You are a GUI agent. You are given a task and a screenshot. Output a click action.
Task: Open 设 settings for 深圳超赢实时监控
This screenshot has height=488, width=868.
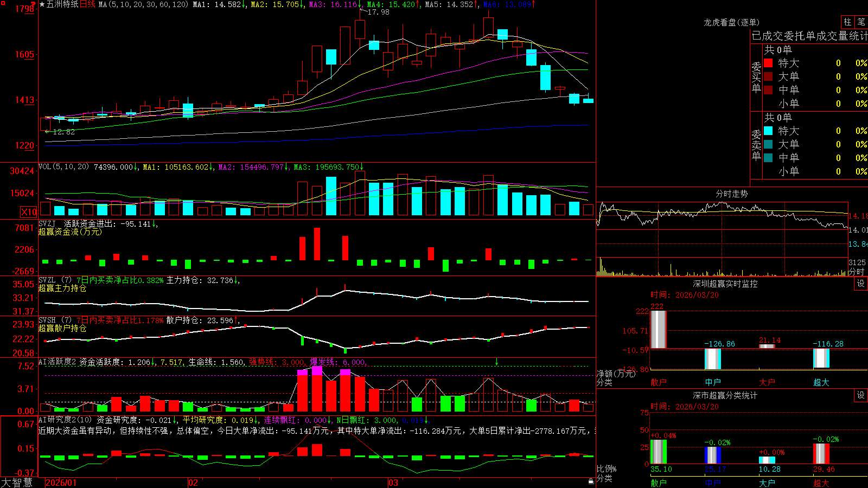pyautogui.click(x=861, y=283)
